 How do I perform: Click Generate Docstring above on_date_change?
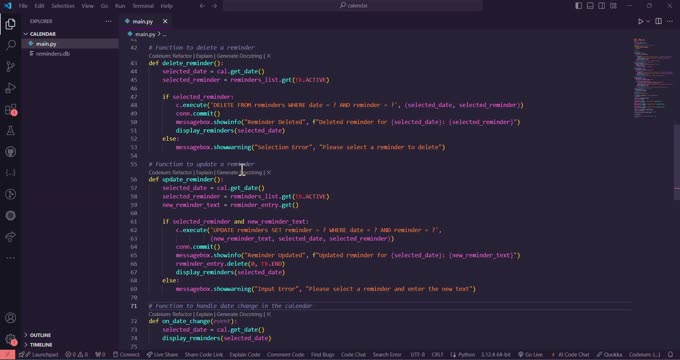(239, 314)
